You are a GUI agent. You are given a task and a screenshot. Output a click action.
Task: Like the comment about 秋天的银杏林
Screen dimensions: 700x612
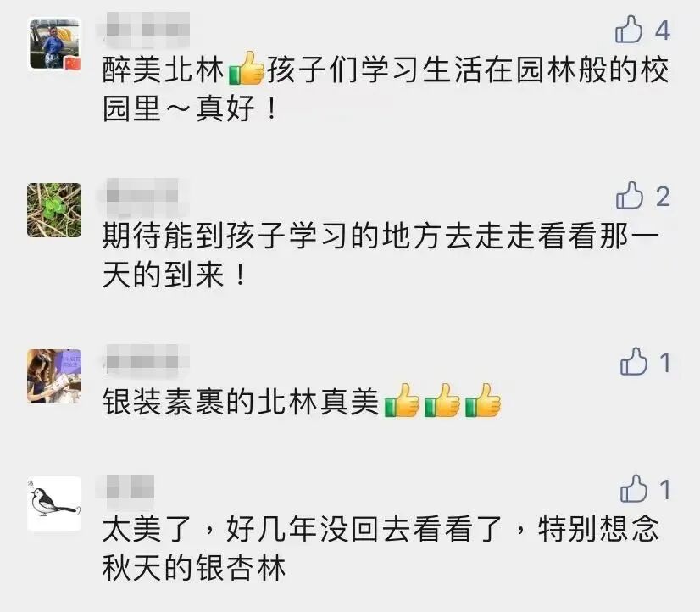click(634, 488)
